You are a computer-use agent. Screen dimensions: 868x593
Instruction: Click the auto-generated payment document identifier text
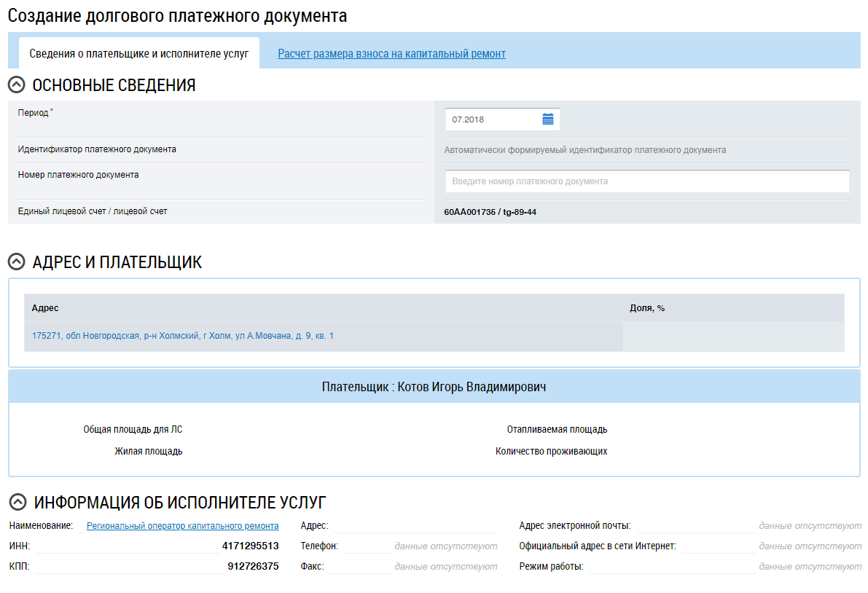tap(584, 150)
